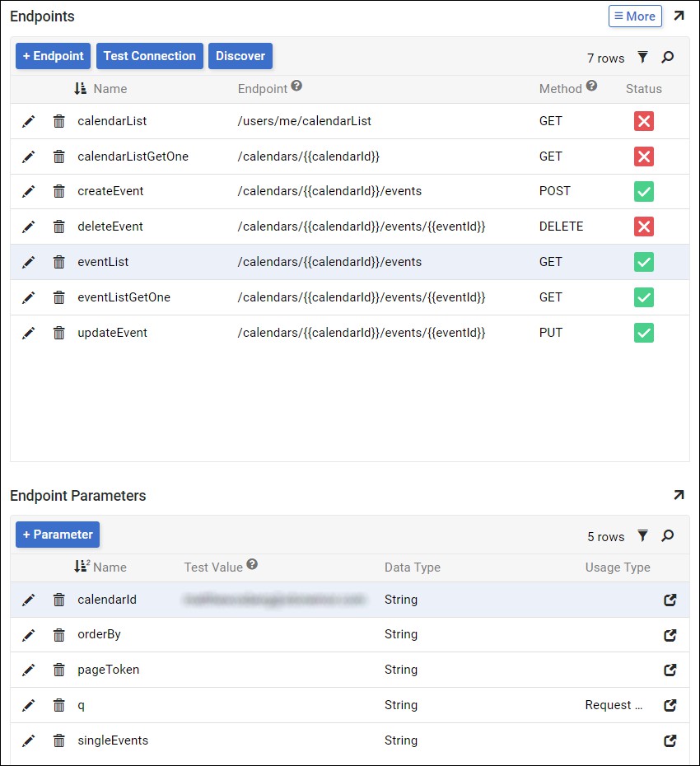
Task: Expand the Endpoint Parameters panel
Action: (679, 495)
